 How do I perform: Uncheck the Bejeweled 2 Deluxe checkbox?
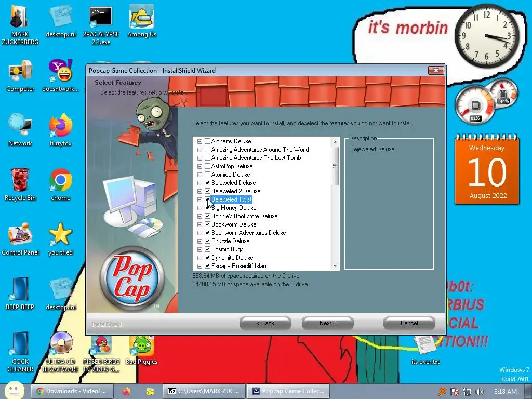[208, 191]
